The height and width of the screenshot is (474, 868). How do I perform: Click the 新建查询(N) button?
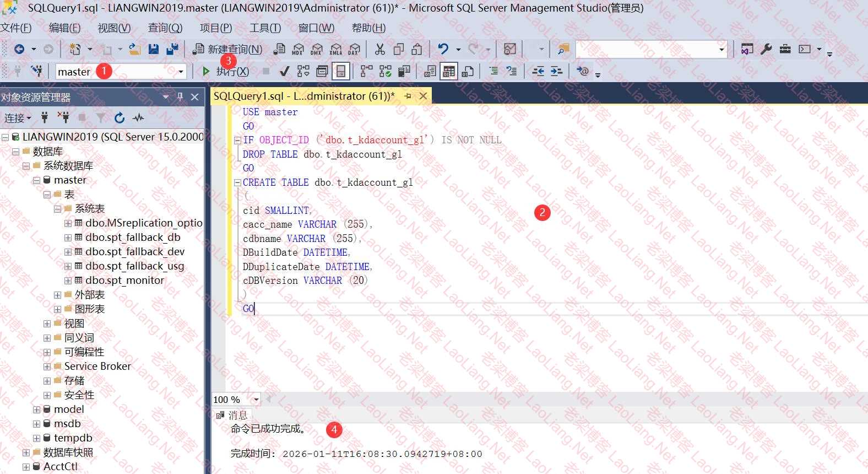[x=227, y=49]
